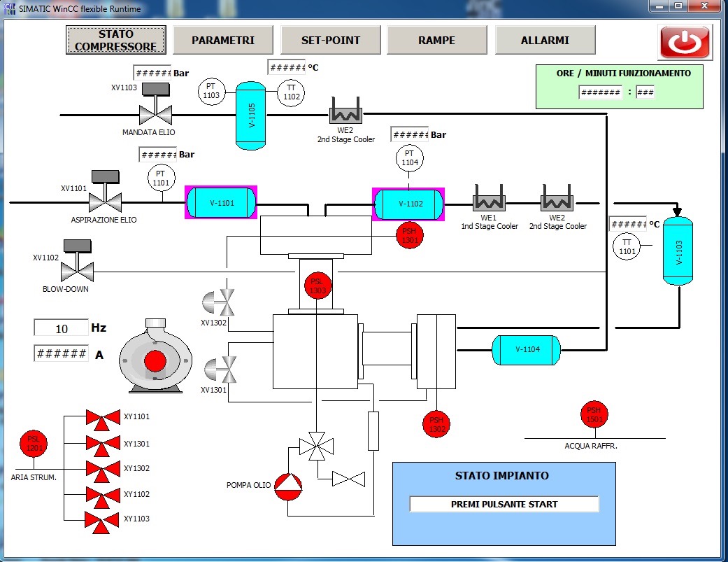Click the WE2 cooler right of WE1
The height and width of the screenshot is (562, 728).
click(x=557, y=197)
